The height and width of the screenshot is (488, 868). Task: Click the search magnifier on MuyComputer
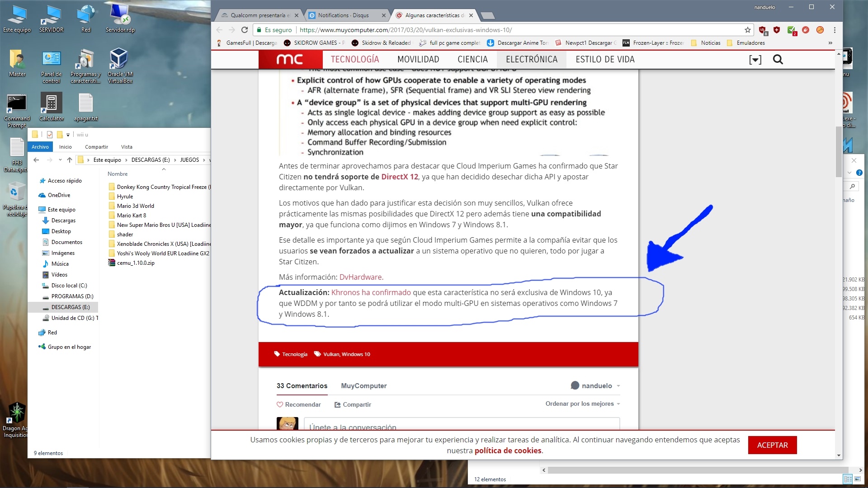(778, 59)
